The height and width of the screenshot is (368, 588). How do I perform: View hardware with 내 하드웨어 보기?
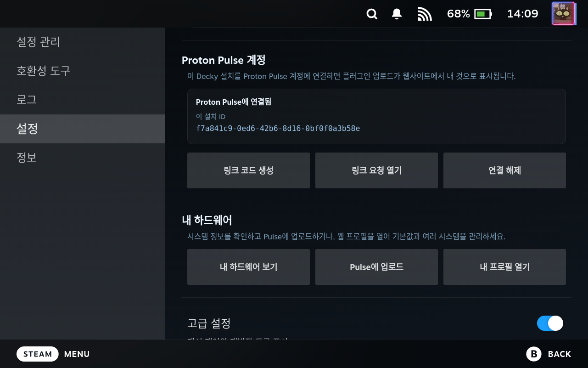(x=248, y=267)
